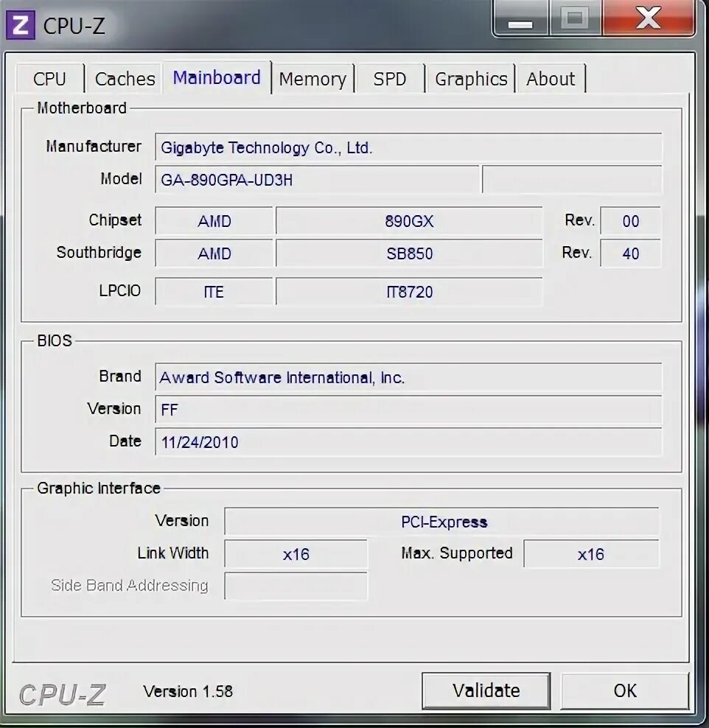Click the Validate button

486,690
